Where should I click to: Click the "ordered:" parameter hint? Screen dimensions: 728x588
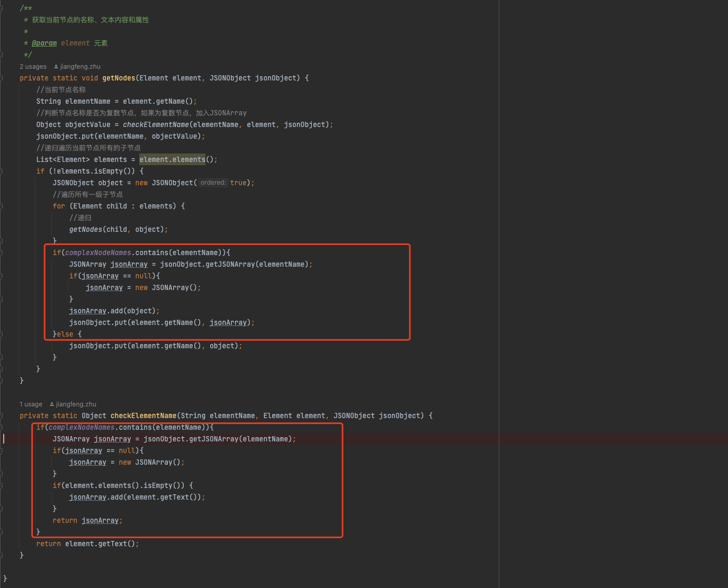click(213, 183)
